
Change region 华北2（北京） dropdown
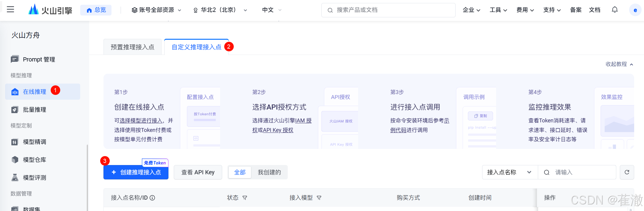click(x=220, y=10)
